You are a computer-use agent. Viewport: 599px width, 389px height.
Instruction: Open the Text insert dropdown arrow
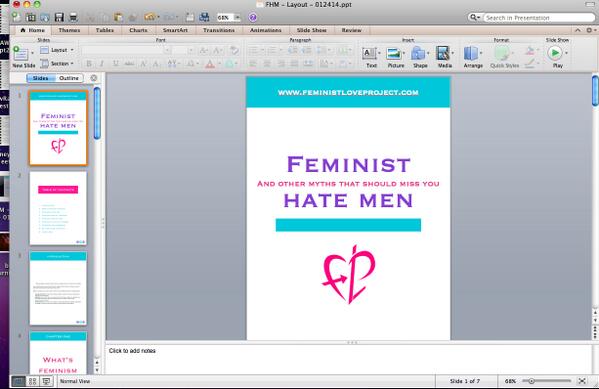pos(379,53)
